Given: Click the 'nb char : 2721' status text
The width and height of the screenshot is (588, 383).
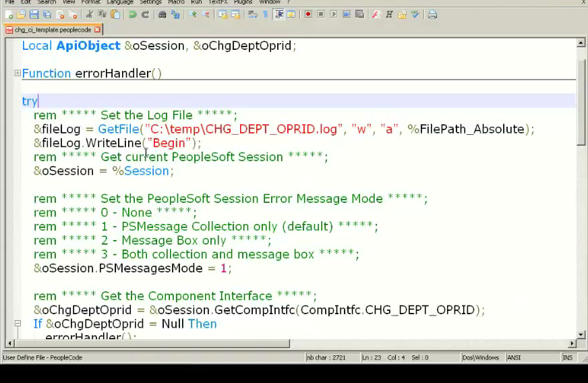Looking at the screenshot, I should [x=326, y=357].
